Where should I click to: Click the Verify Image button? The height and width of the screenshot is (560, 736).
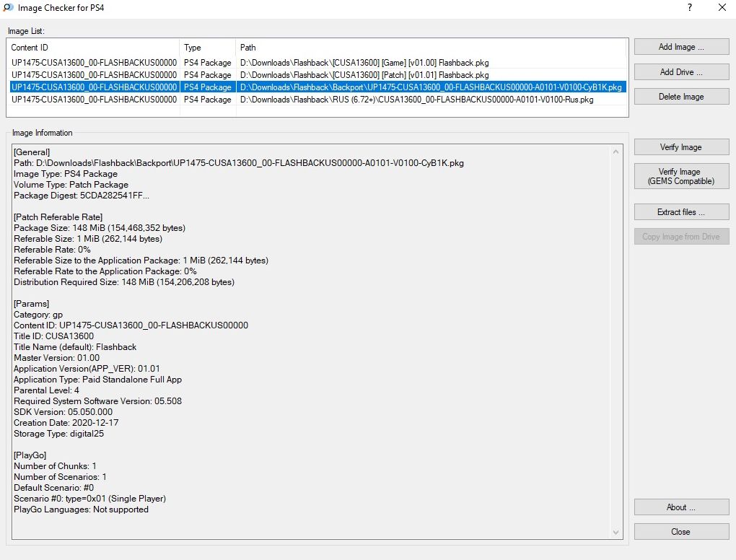682,147
